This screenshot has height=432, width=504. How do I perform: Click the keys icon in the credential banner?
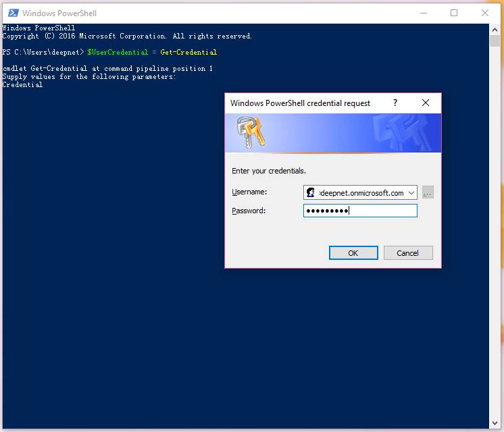pos(251,132)
